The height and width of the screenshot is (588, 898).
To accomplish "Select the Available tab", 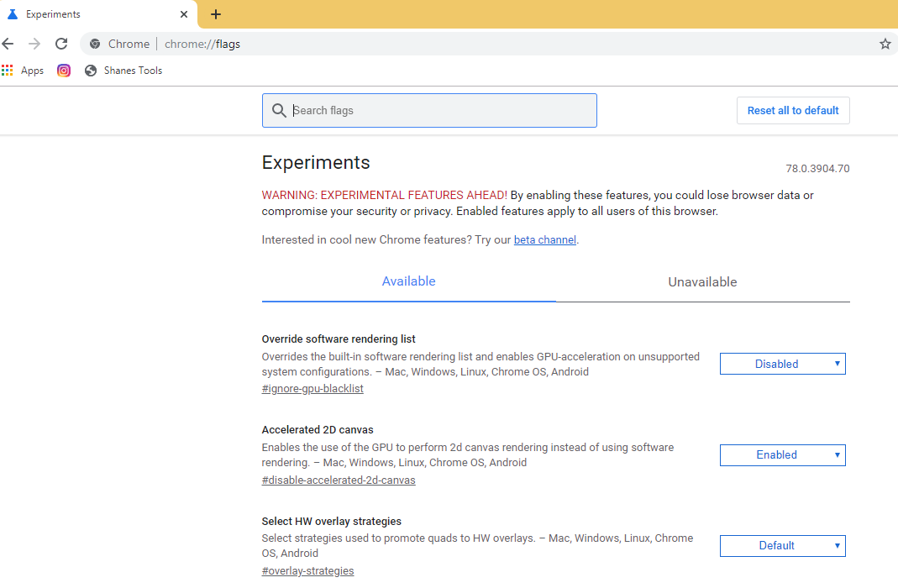I will click(x=408, y=281).
